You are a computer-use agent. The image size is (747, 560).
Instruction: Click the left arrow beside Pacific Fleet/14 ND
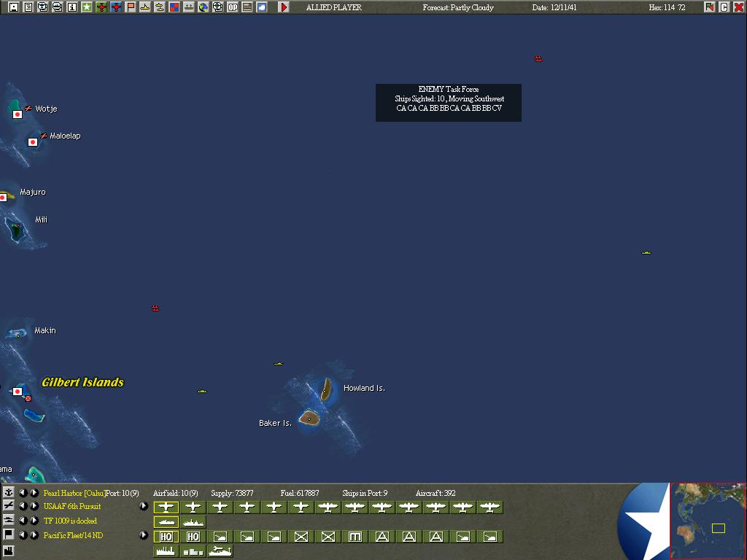coord(23,535)
